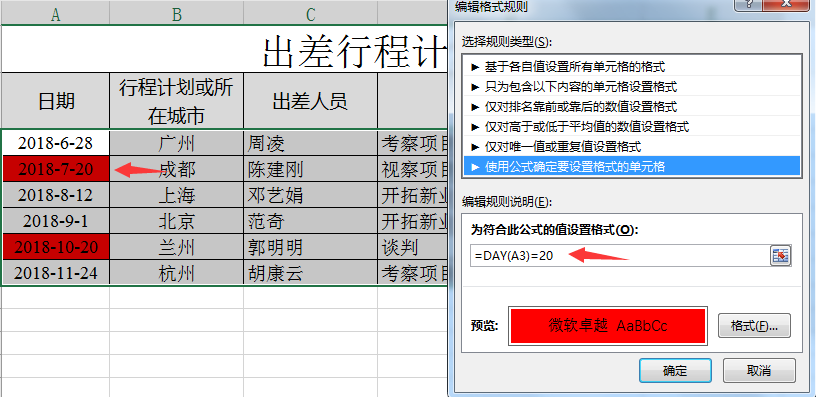Select red-highlighted cell 2018-7-20

point(55,169)
